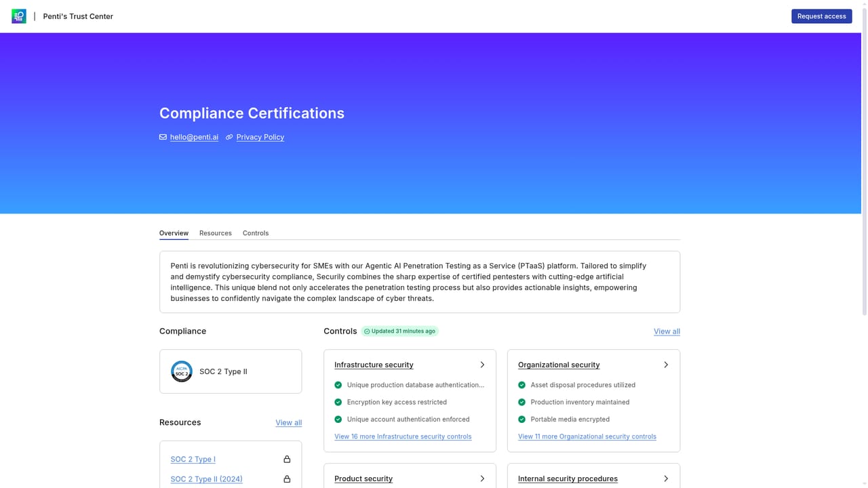This screenshot has height=488, width=868.
Task: View 11 more Organizational security controls
Action: (587, 436)
